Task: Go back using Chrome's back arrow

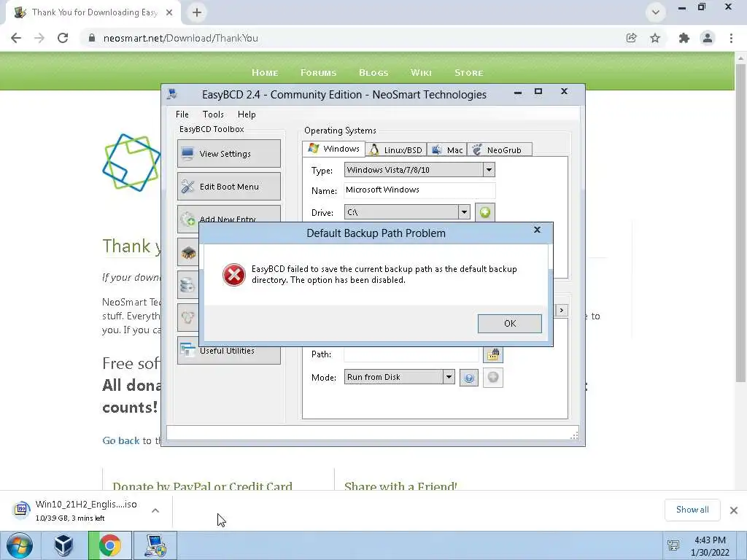Action: [x=16, y=38]
